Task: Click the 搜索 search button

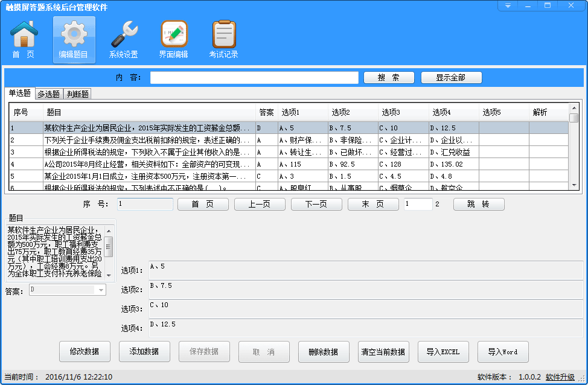Action: pyautogui.click(x=389, y=77)
